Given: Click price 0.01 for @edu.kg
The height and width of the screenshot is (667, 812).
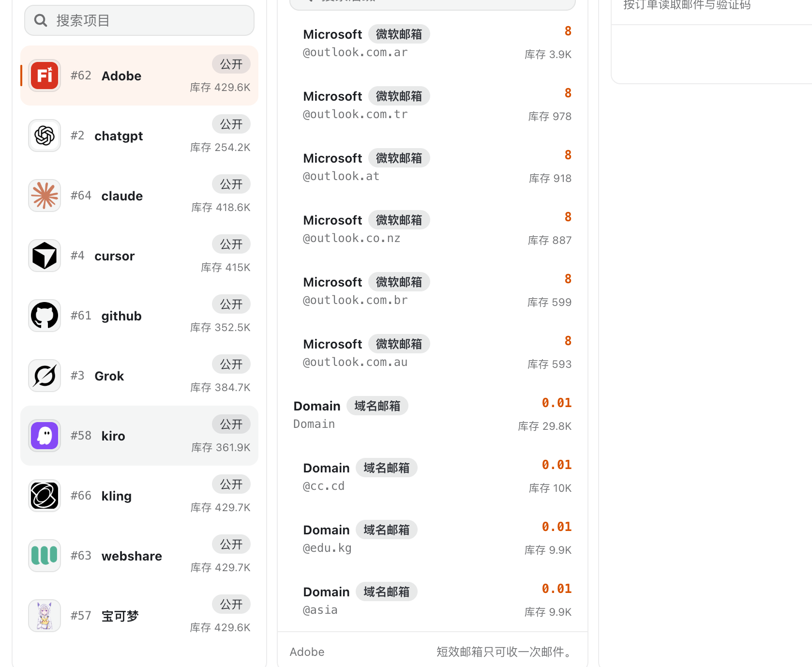Looking at the screenshot, I should click(556, 527).
